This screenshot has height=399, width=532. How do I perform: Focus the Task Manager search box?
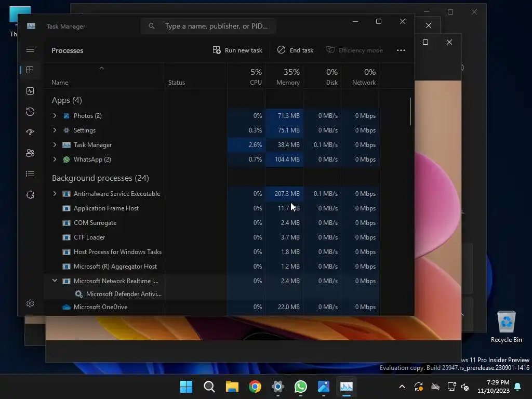click(x=208, y=26)
